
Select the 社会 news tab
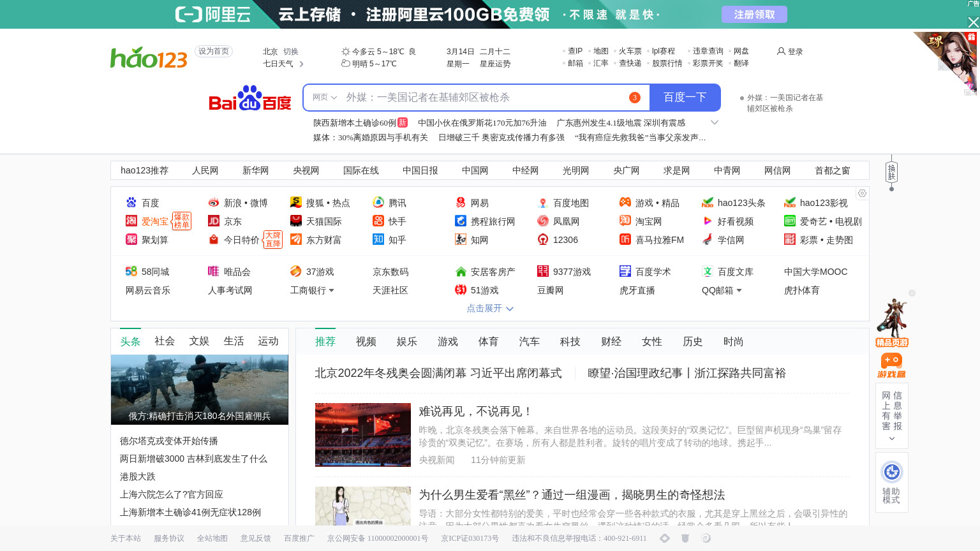[165, 341]
